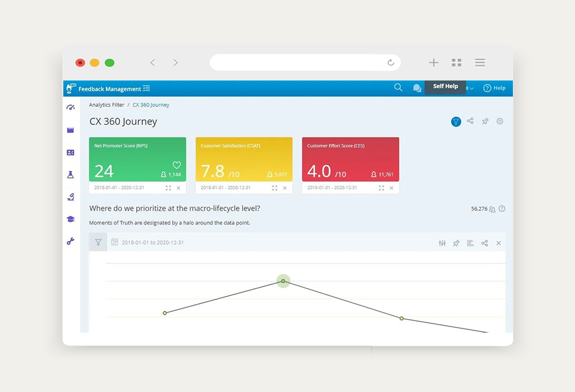Open the browser hamburger menu
This screenshot has height=392, width=575.
(x=480, y=63)
